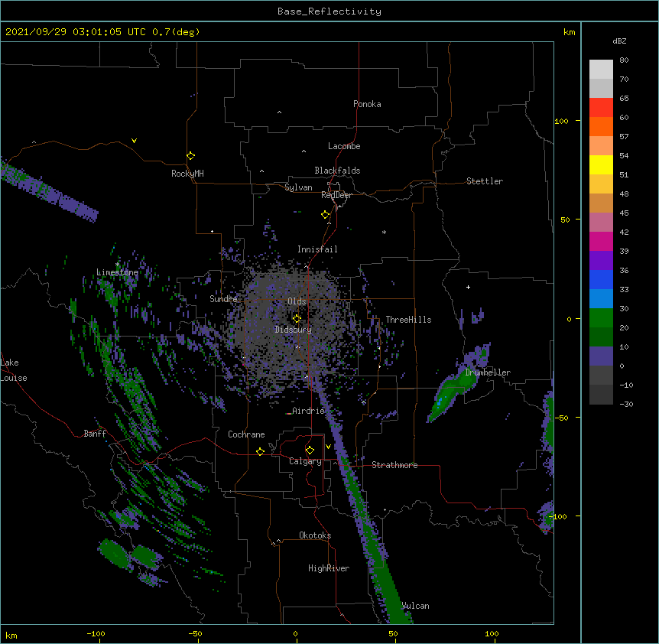The height and width of the screenshot is (644, 659).
Task: Click the yellow diamond marker below RedDeer
Action: click(326, 214)
